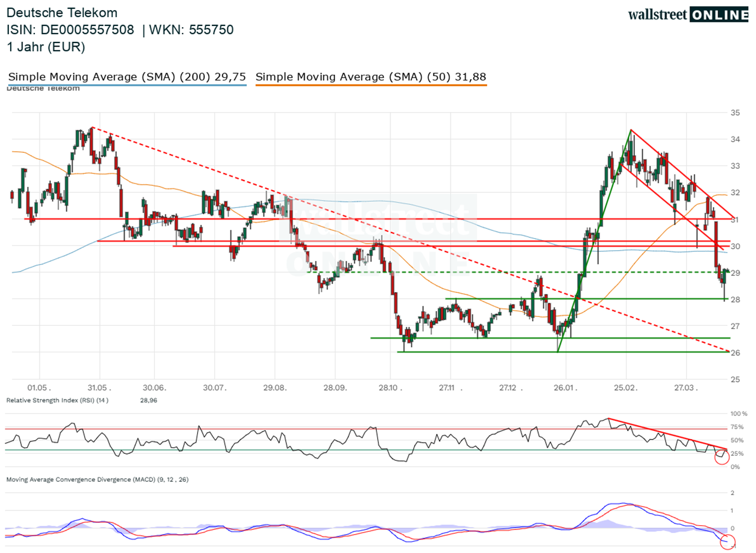The image size is (756, 553).
Task: Click the 28.10. date on the time axis
Action: 389,388
